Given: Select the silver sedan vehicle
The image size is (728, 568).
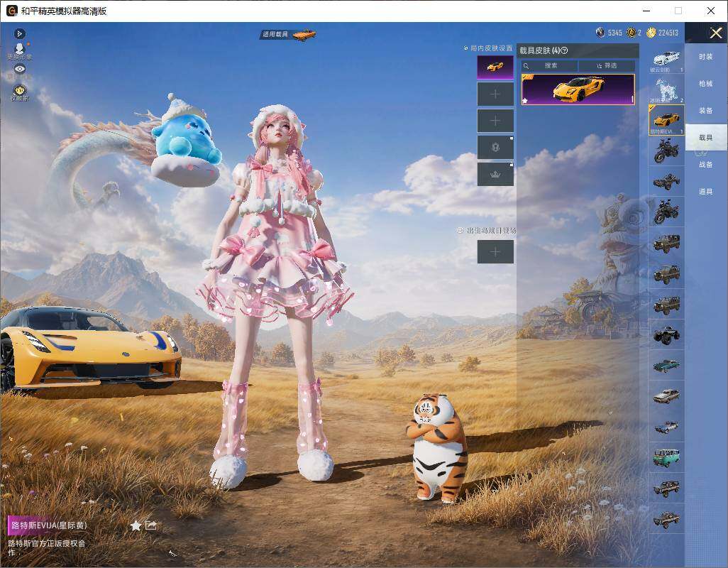Looking at the screenshot, I should tap(666, 396).
